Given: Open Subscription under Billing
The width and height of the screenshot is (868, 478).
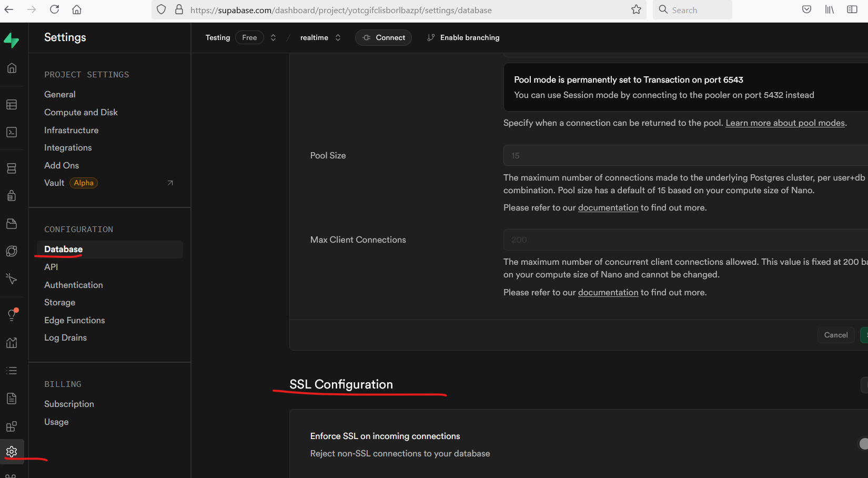Looking at the screenshot, I should (x=69, y=404).
